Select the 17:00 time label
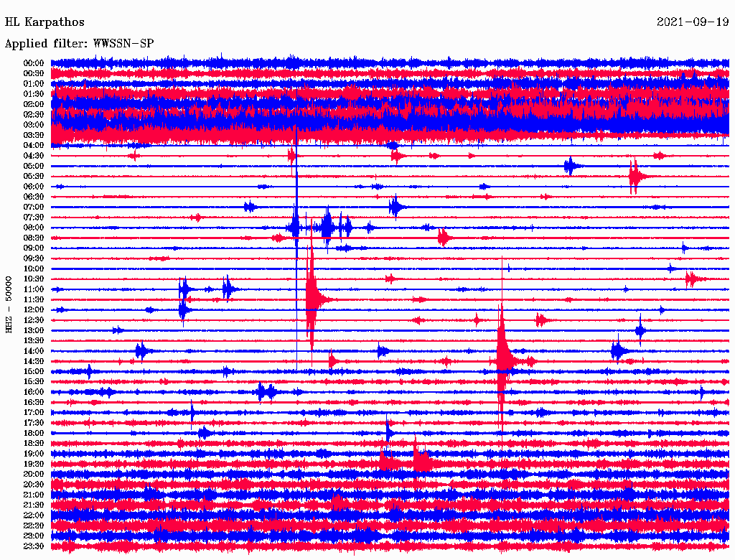735x560 pixels. click(34, 413)
